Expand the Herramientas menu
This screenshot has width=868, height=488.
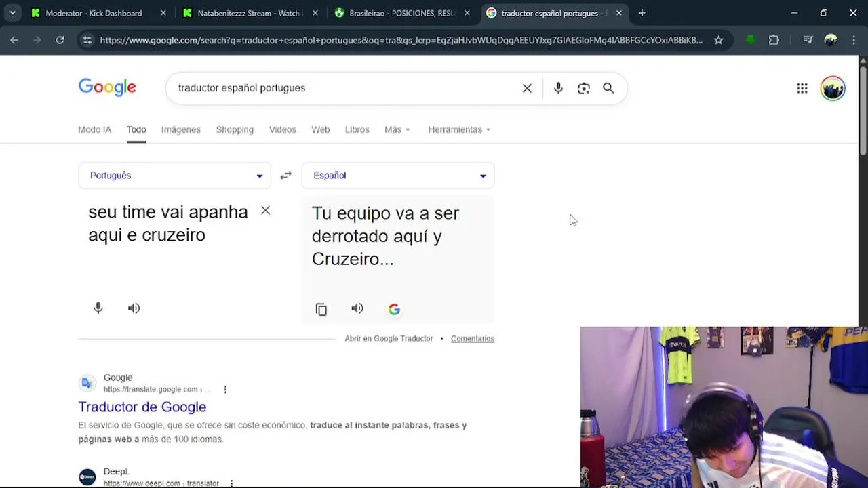(x=459, y=129)
